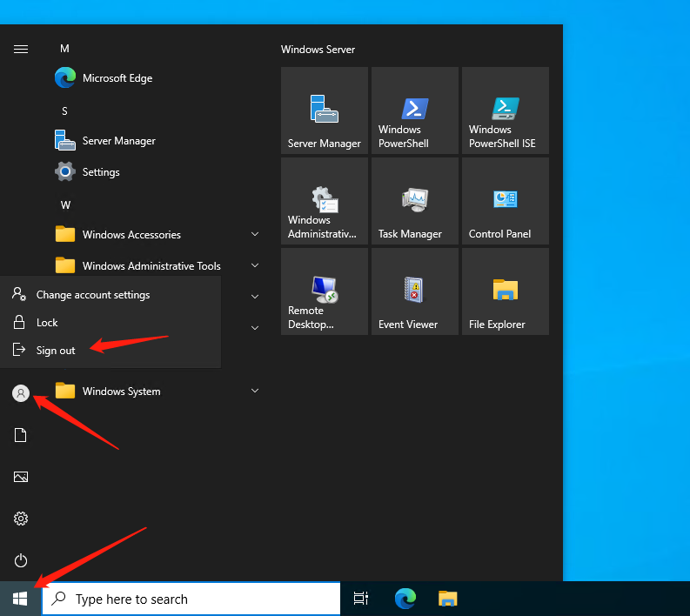Image resolution: width=690 pixels, height=616 pixels.
Task: Expand the Windows System chevron
Action: (x=255, y=391)
